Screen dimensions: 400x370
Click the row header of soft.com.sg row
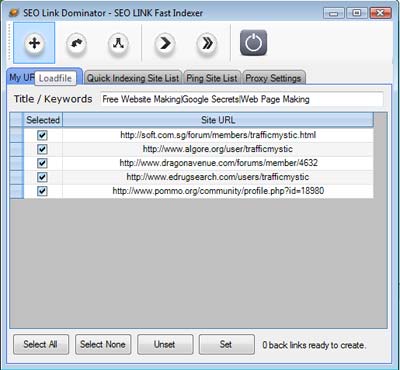coord(17,135)
